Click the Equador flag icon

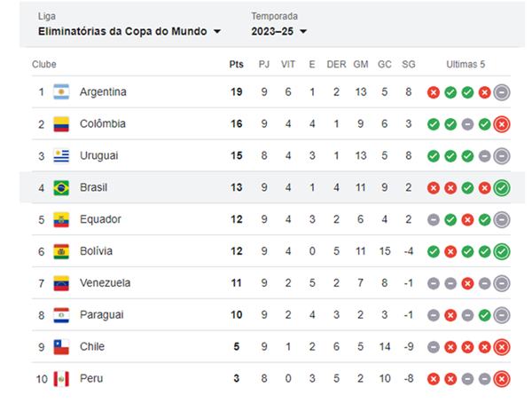click(61, 220)
